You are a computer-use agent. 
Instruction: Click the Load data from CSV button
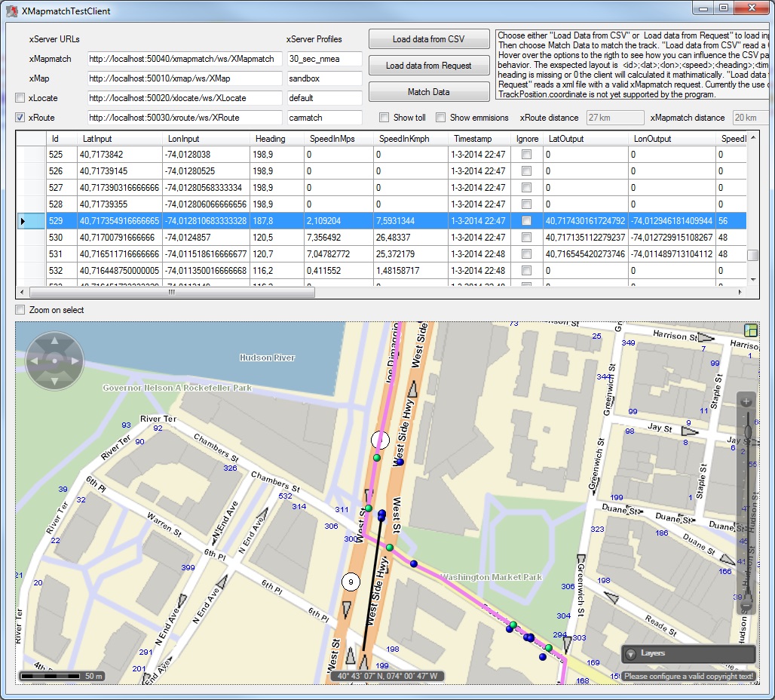(428, 39)
